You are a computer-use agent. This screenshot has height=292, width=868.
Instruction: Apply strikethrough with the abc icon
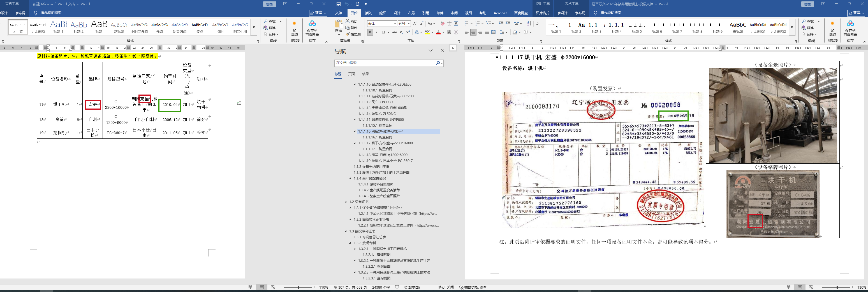point(395,32)
